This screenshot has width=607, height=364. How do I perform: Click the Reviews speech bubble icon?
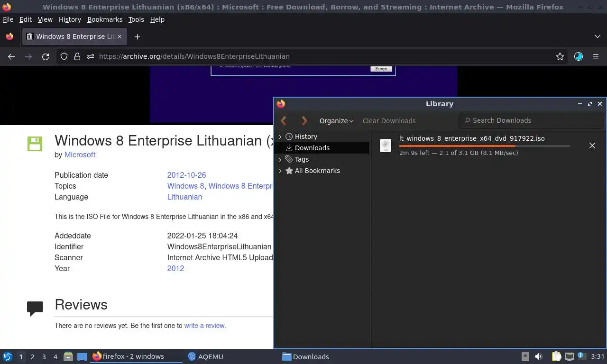tap(35, 309)
